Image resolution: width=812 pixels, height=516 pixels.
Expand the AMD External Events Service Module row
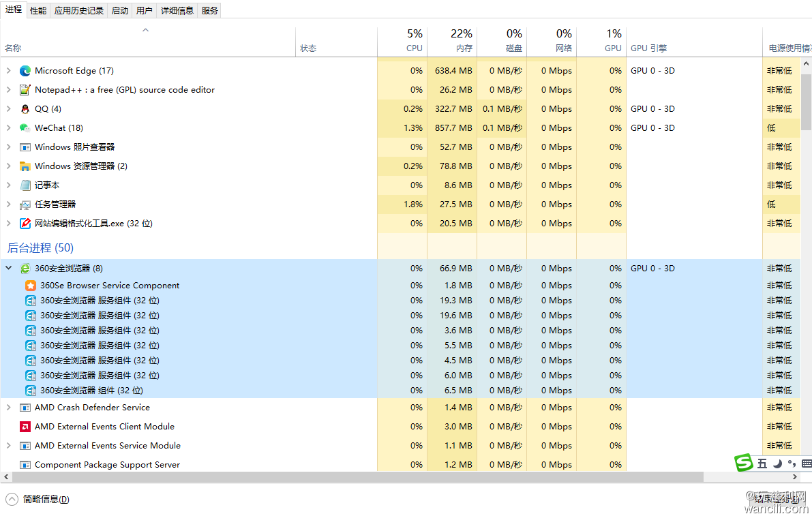8,446
